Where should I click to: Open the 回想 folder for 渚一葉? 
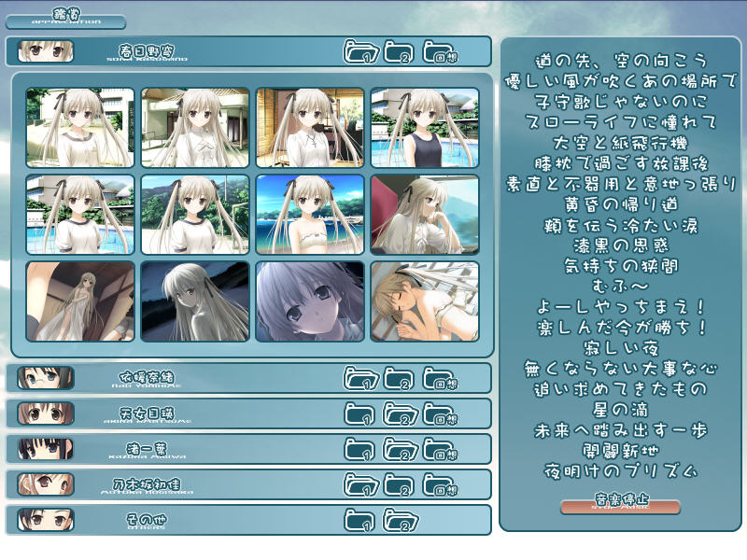[440, 449]
